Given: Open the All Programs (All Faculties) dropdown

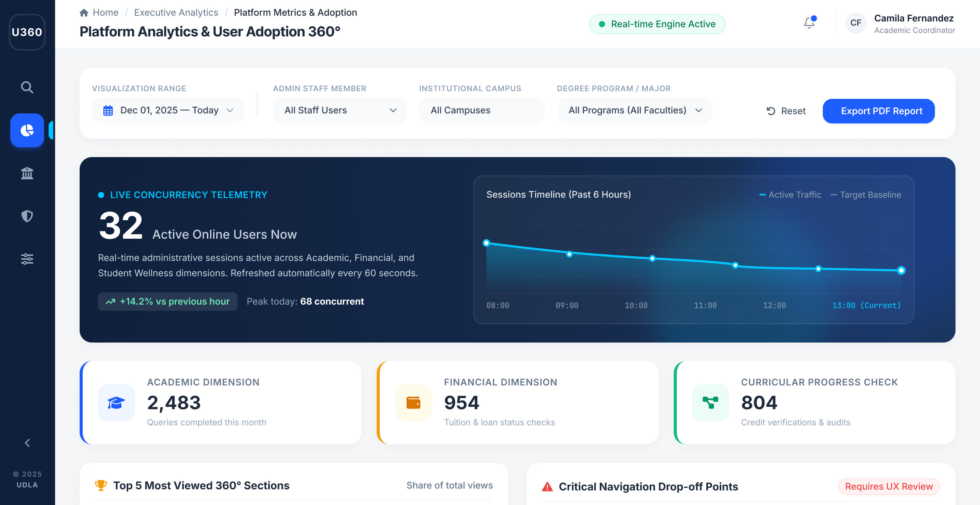Looking at the screenshot, I should click(x=635, y=110).
